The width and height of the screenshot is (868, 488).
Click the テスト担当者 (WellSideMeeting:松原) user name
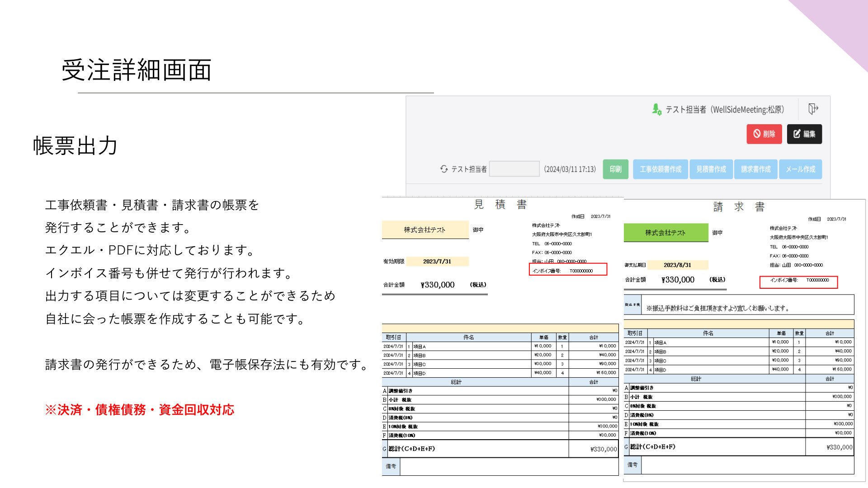pyautogui.click(x=725, y=109)
